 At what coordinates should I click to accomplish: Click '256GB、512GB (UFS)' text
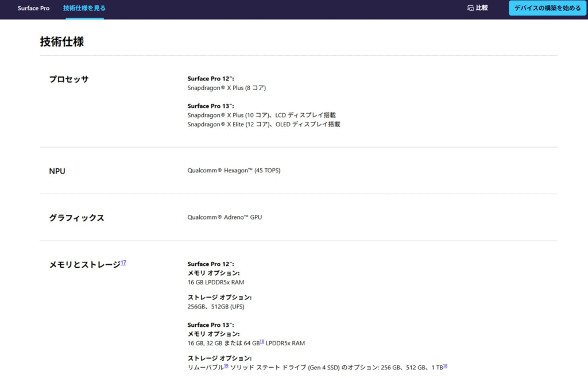click(x=216, y=307)
